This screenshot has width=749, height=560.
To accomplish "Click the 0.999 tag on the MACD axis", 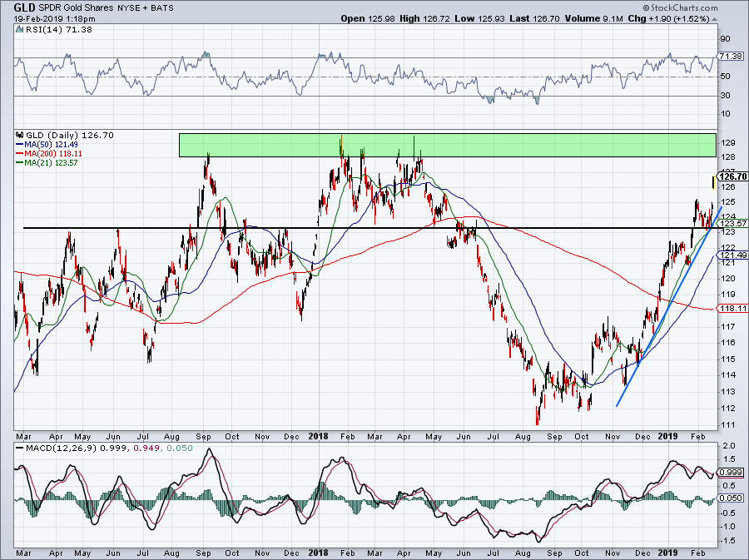I will point(732,473).
